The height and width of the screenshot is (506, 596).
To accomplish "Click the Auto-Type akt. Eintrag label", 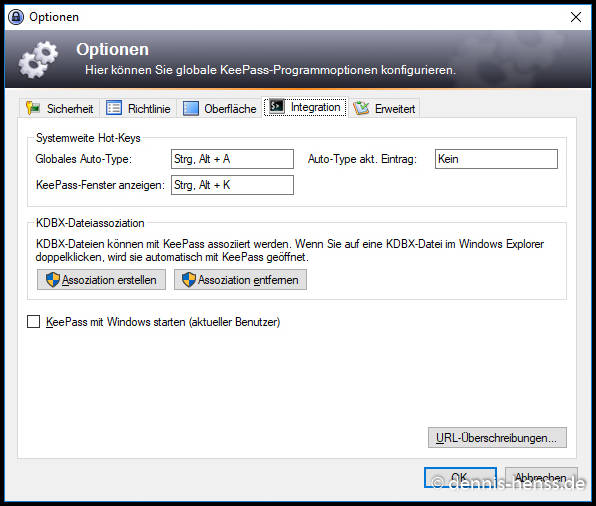I will (x=362, y=159).
